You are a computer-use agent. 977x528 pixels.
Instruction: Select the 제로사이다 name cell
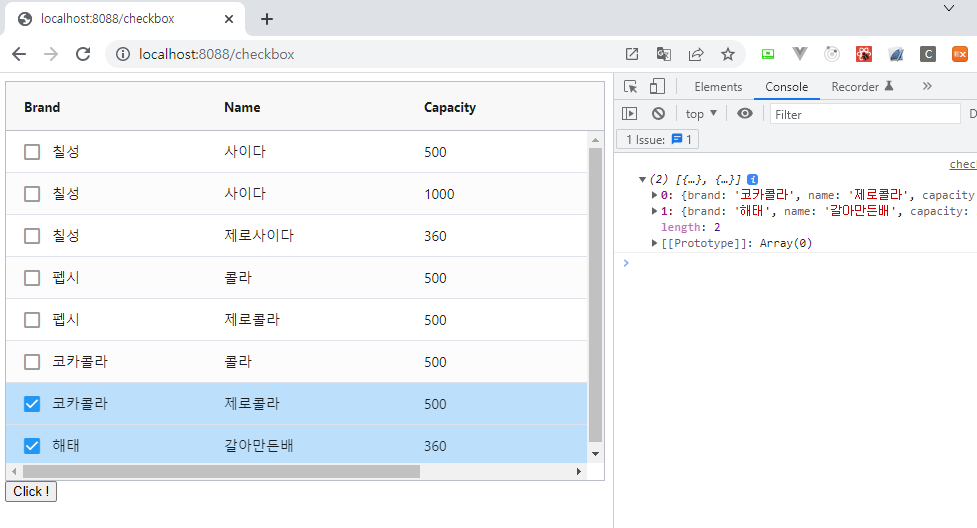coord(259,236)
